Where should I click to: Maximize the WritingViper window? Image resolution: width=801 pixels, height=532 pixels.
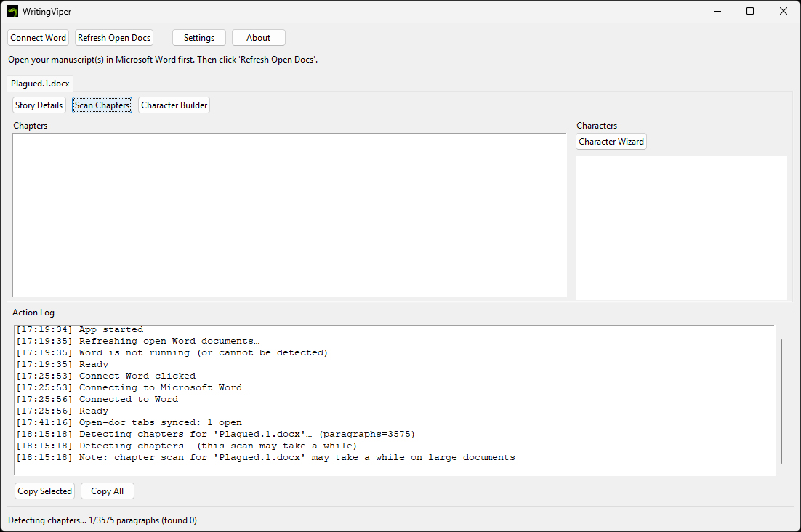tap(750, 11)
